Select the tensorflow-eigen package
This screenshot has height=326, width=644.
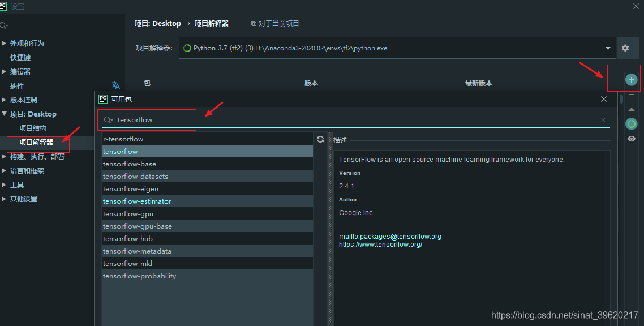[x=208, y=189]
